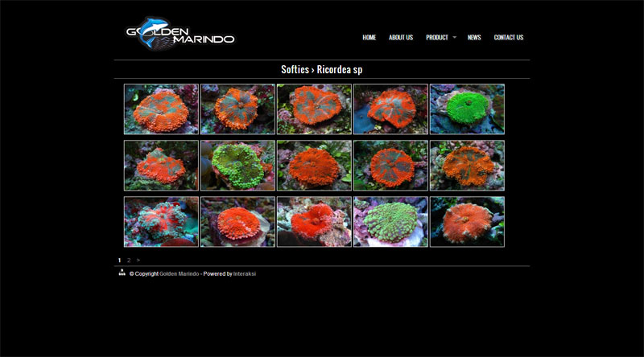Go to the ABOUT US page
Screen dimensions: 644x357
(x=401, y=37)
